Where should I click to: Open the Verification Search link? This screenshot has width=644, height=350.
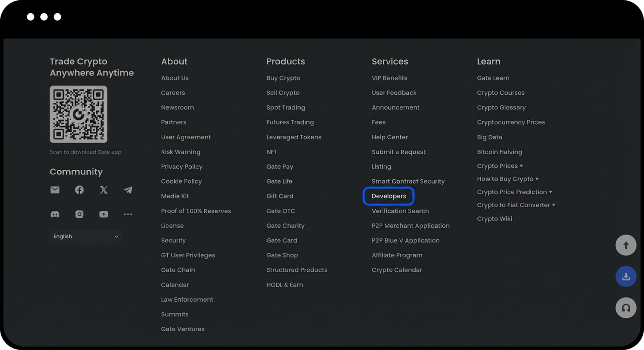tap(400, 211)
